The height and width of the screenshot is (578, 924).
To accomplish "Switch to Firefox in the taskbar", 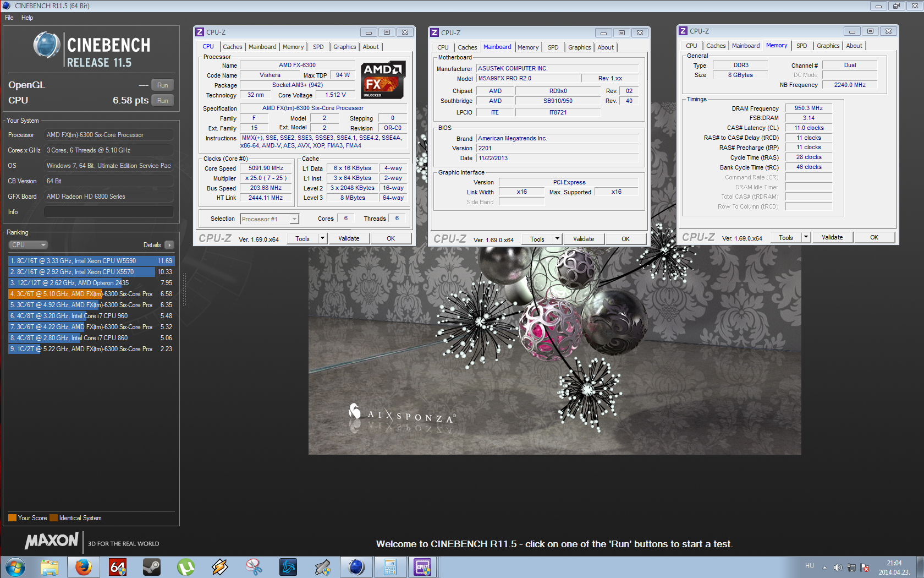I will click(84, 567).
